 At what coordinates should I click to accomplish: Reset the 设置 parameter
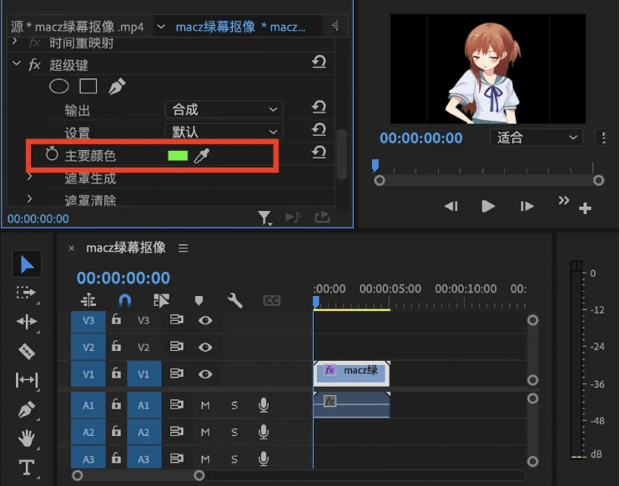(319, 129)
